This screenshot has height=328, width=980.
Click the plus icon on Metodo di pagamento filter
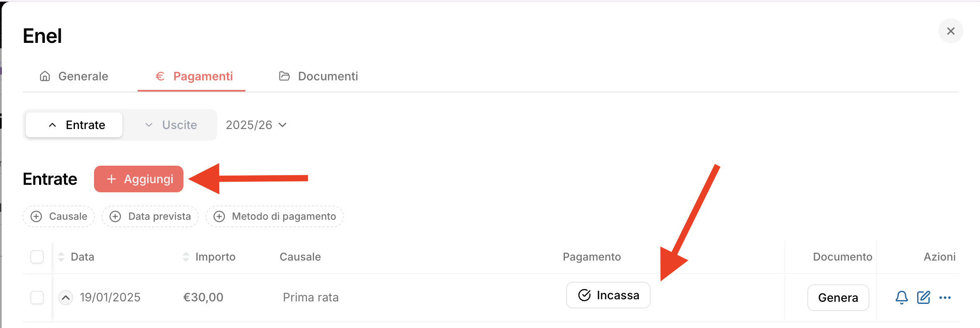[x=219, y=216]
